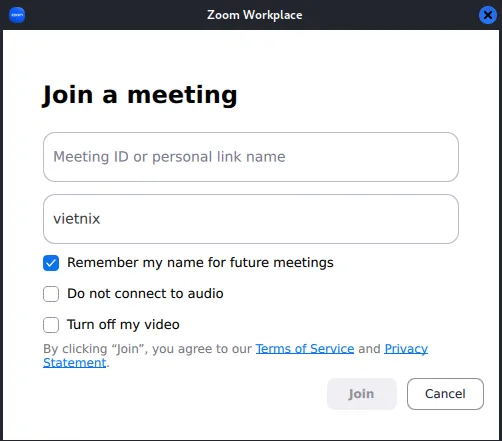Open the Privacy link after the word and
The width and height of the screenshot is (502, 441).
(406, 349)
